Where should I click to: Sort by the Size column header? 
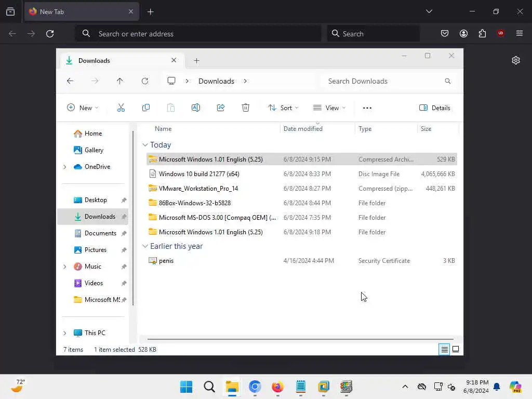[x=426, y=129]
